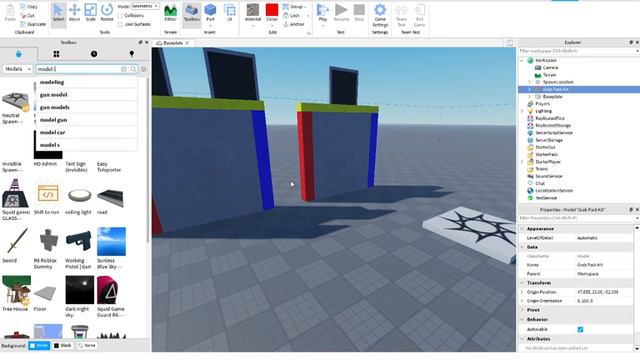Toggle the Collisions checkbox

(x=120, y=16)
